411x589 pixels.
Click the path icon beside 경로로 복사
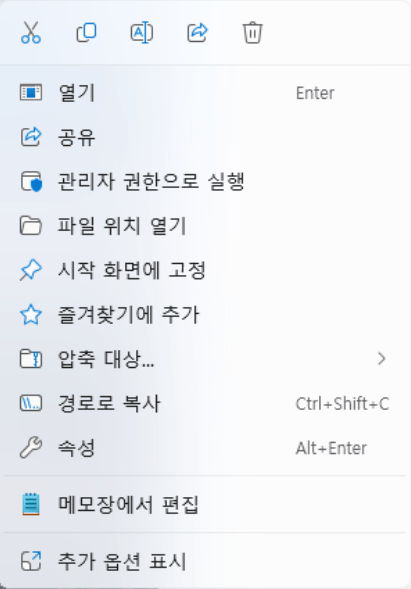31,403
